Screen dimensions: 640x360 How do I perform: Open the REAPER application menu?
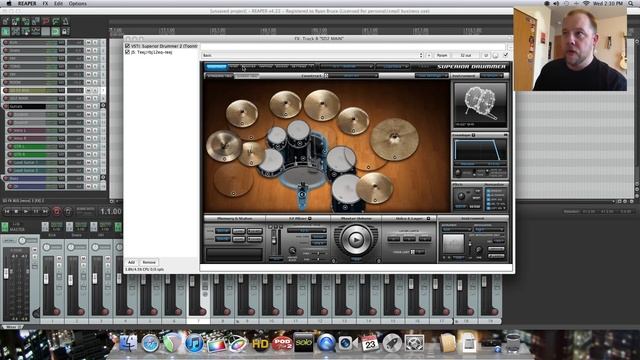(x=27, y=3)
